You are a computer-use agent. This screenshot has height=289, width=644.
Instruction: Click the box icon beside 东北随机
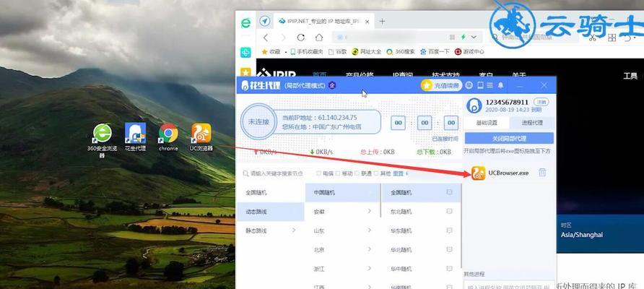point(449,211)
